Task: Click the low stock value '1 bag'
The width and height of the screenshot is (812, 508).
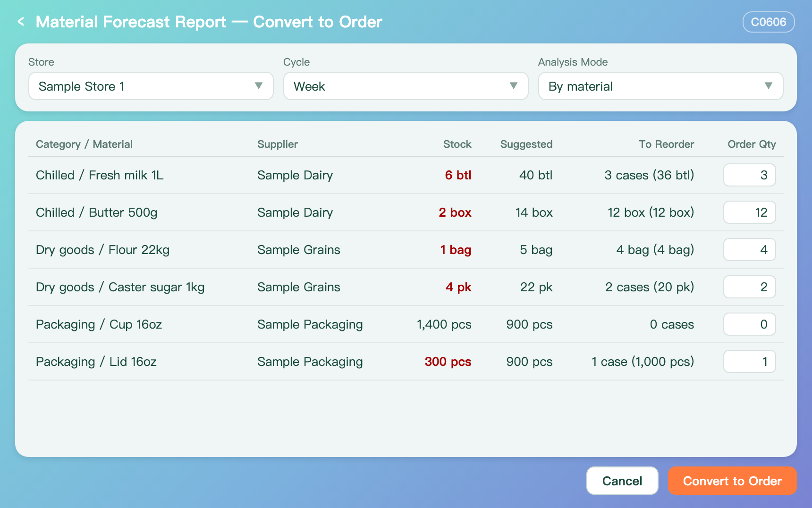Action: coord(456,250)
